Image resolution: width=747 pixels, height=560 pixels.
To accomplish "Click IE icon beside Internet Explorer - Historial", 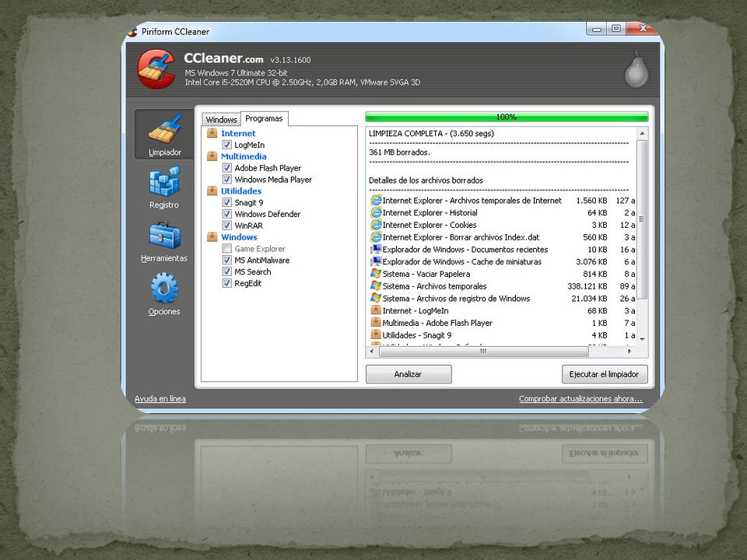I will pos(376,213).
